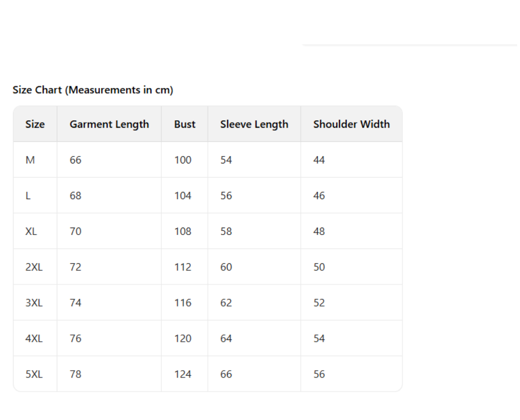The height and width of the screenshot is (420, 520).
Task: Click the Size Chart heading text
Action: [x=93, y=90]
